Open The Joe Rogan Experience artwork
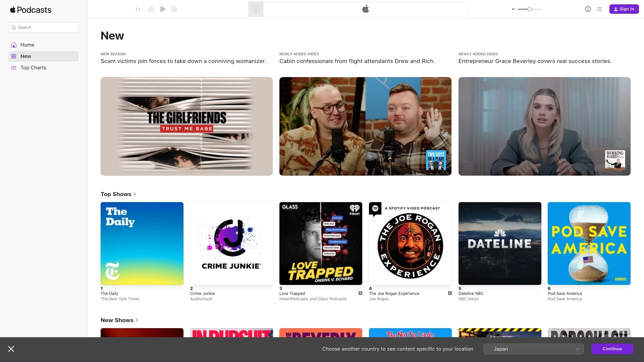644x362 pixels. click(410, 243)
